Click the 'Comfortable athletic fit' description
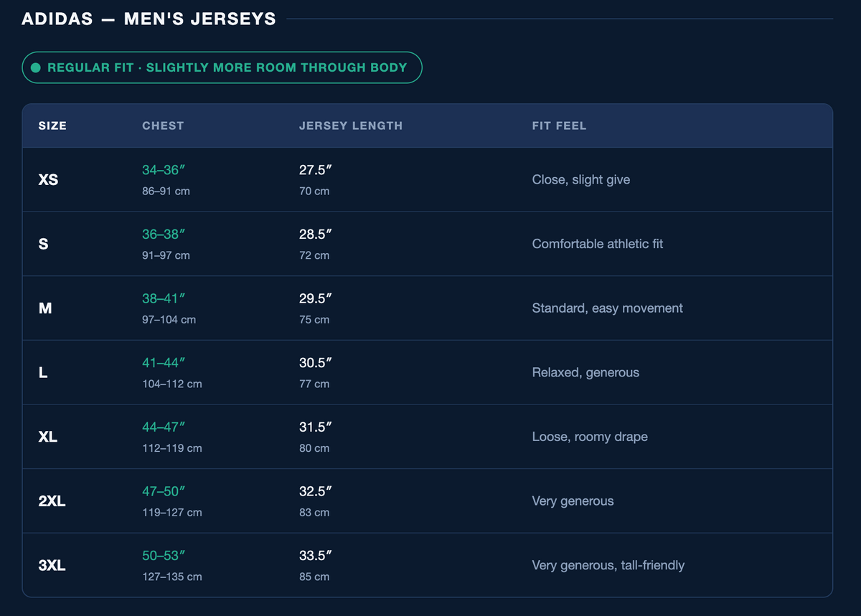 pyautogui.click(x=598, y=244)
